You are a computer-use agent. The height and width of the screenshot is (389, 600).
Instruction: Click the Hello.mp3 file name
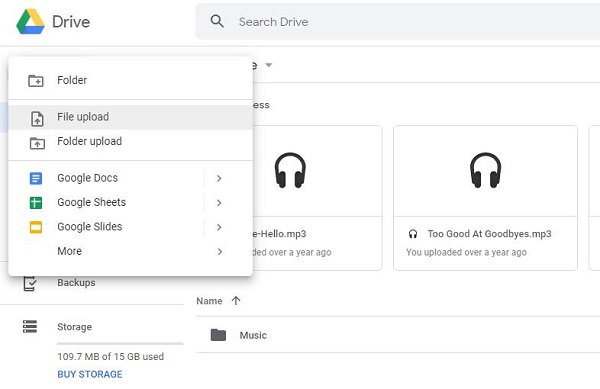point(280,234)
